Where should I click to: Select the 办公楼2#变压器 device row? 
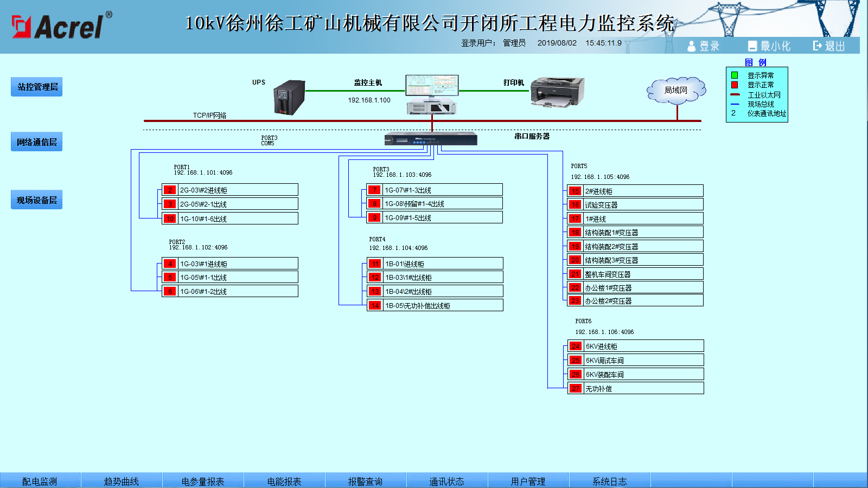pos(635,300)
